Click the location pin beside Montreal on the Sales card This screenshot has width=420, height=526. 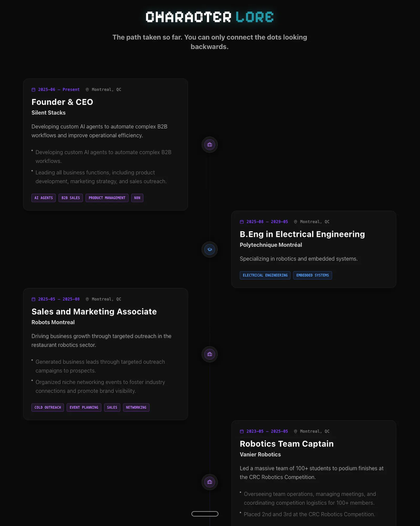pos(87,299)
